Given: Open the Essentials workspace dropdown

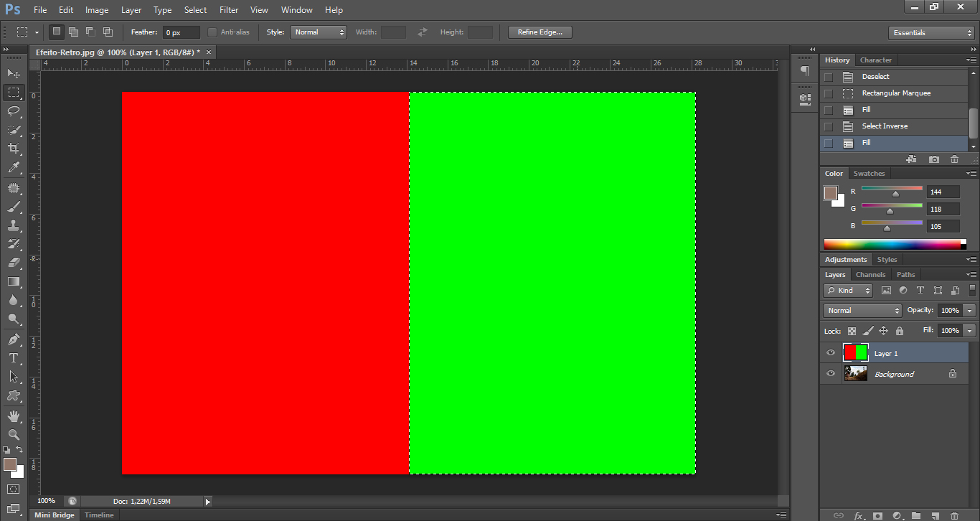Looking at the screenshot, I should (x=930, y=33).
